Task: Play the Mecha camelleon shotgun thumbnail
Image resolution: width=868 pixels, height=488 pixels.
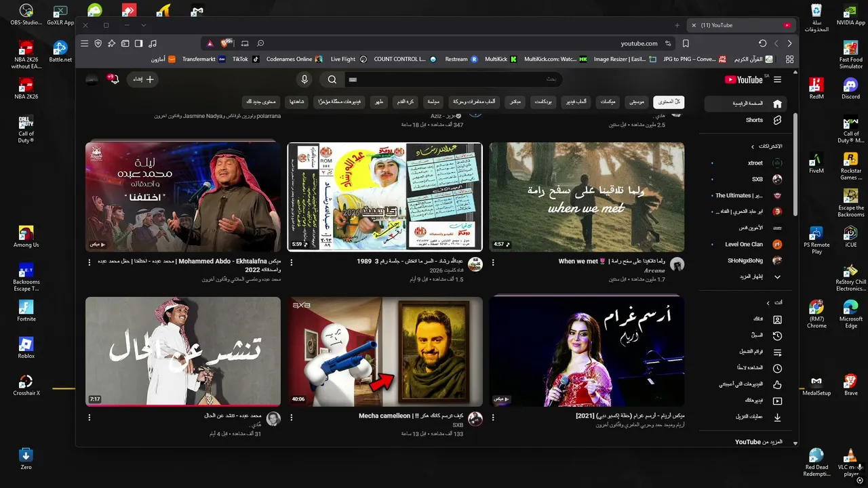Action: [x=385, y=352]
